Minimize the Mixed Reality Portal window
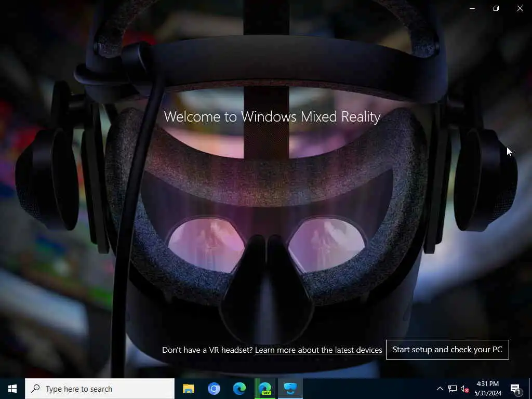 [472, 8]
